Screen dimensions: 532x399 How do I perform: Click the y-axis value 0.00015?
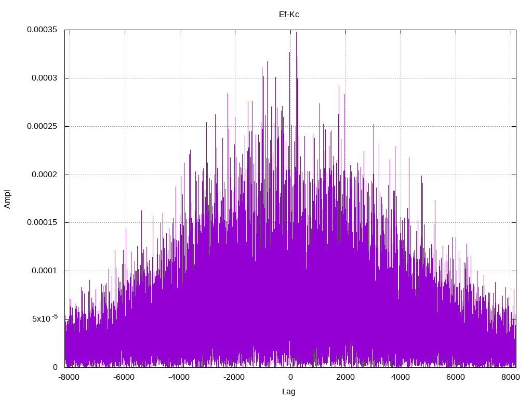[x=42, y=222]
